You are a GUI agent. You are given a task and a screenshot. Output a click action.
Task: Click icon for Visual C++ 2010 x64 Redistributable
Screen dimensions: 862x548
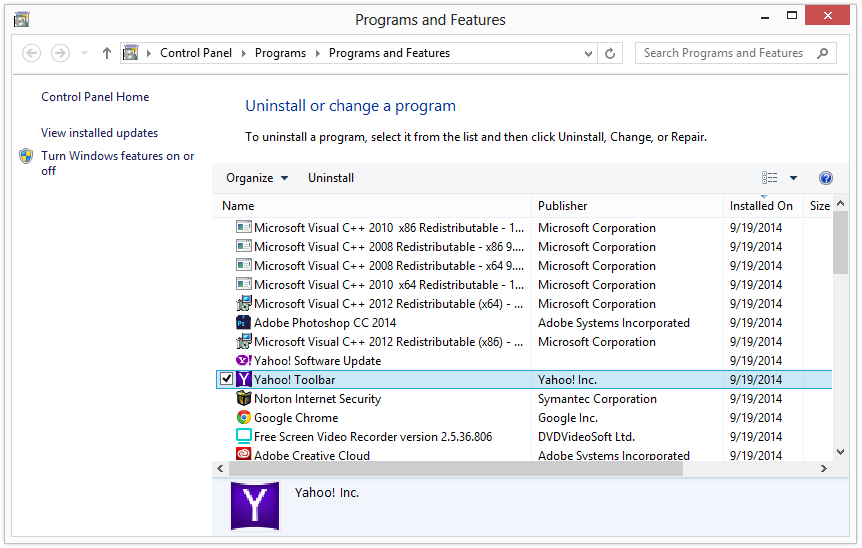coord(244,284)
